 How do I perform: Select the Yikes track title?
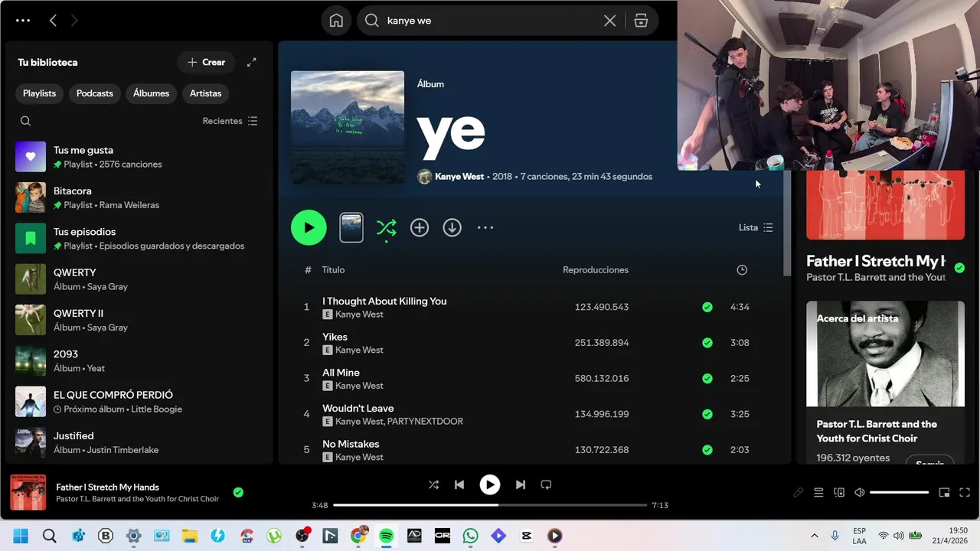pos(335,337)
